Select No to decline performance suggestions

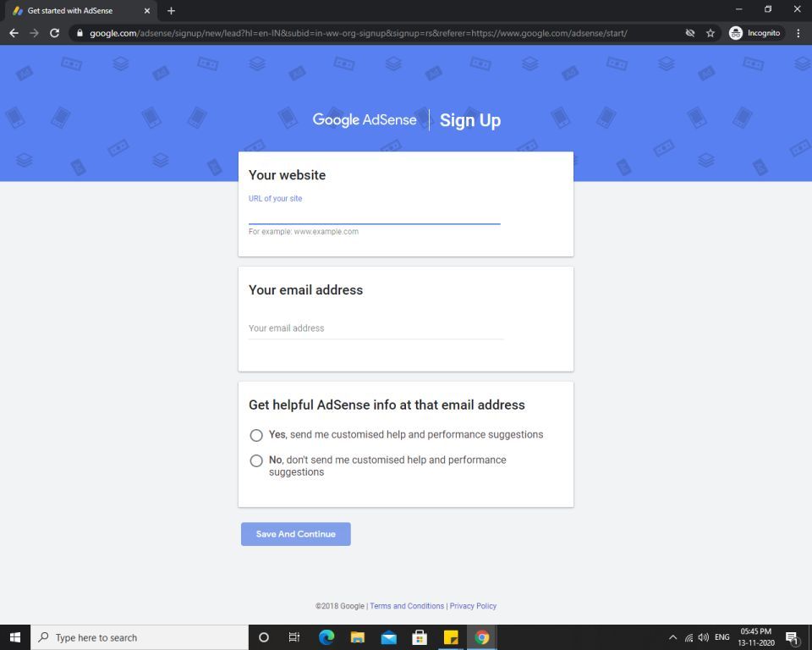point(256,460)
